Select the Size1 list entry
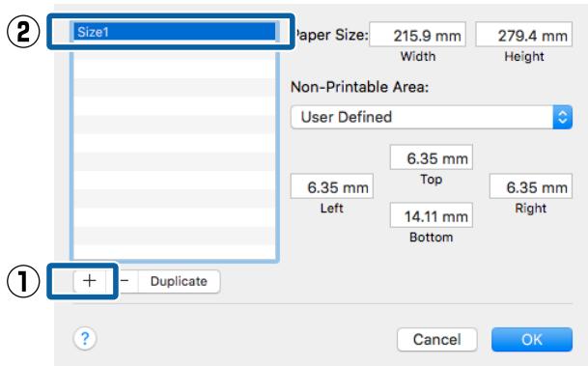Viewport: 588px width, 366px height. 175,32
